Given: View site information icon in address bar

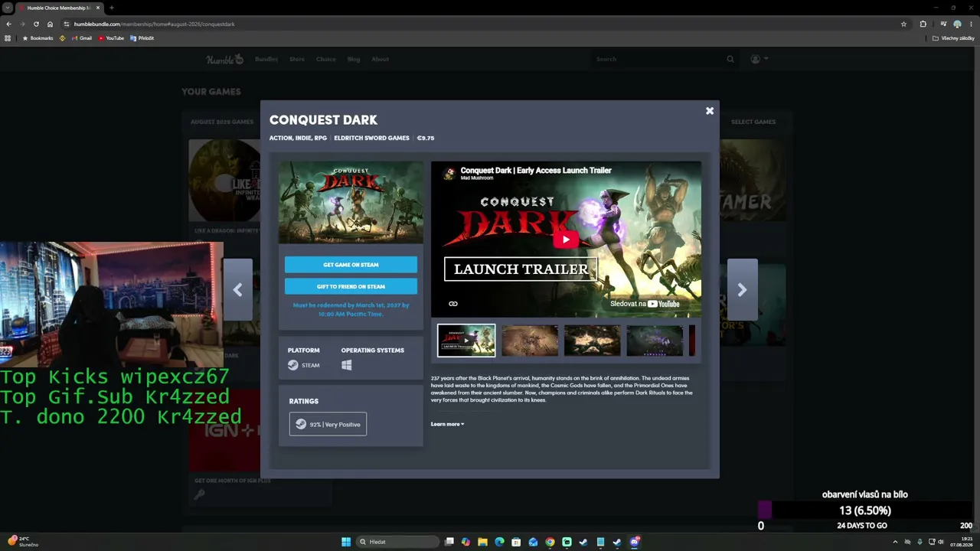Looking at the screenshot, I should click(x=67, y=24).
